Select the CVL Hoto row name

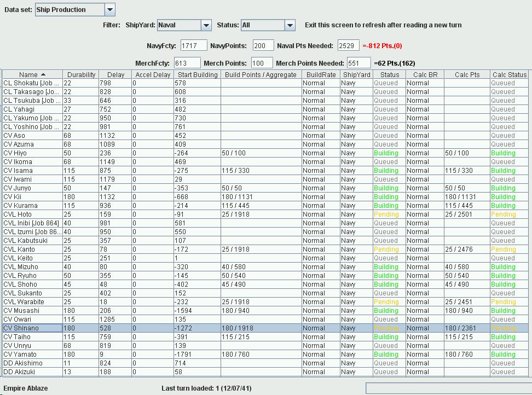click(x=33, y=214)
